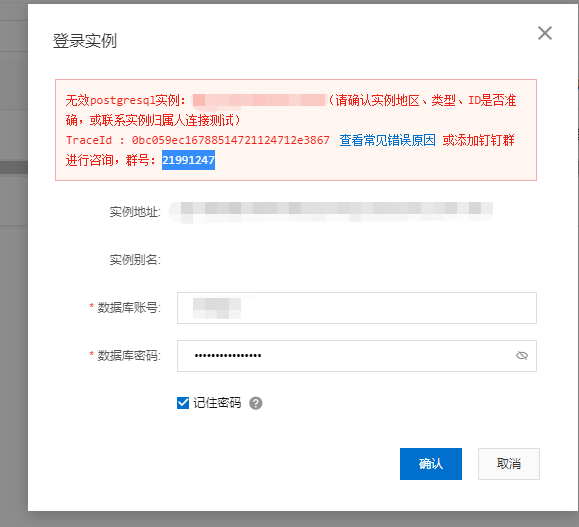Click the 登录实例 dialog title
This screenshot has width=579, height=527.
click(x=85, y=41)
